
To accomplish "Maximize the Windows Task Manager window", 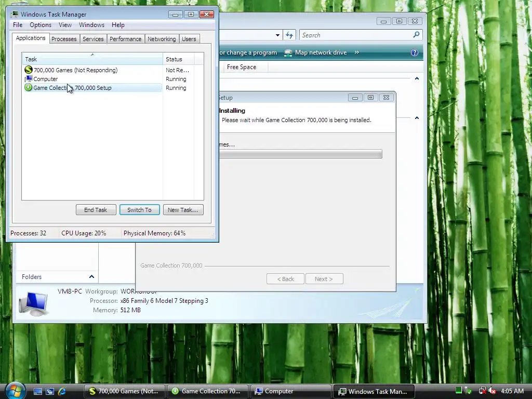I will [191, 14].
